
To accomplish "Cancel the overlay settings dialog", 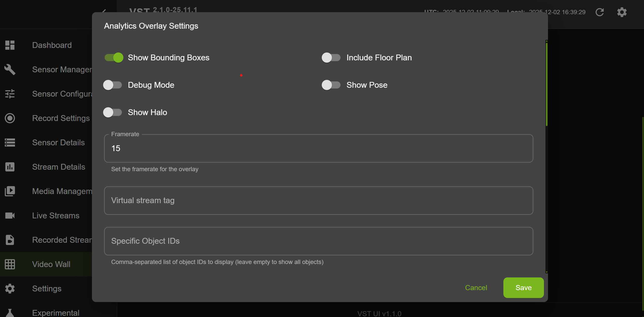I will [x=476, y=288].
